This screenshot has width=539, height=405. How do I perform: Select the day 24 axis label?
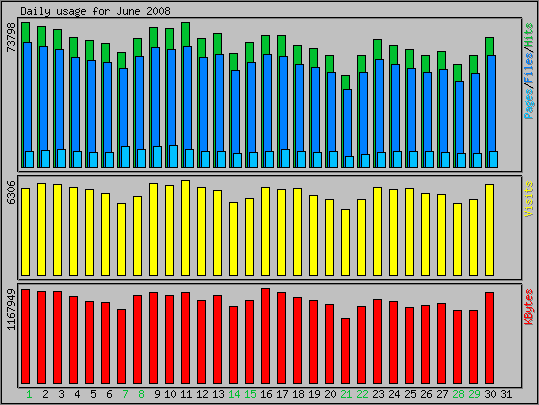[394, 394]
